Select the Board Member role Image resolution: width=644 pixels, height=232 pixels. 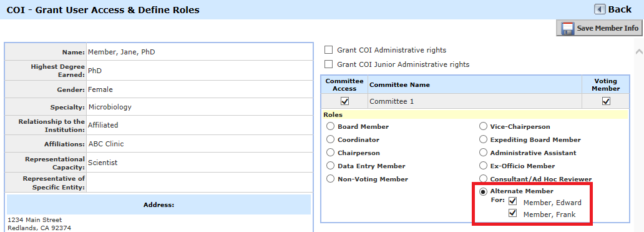330,126
